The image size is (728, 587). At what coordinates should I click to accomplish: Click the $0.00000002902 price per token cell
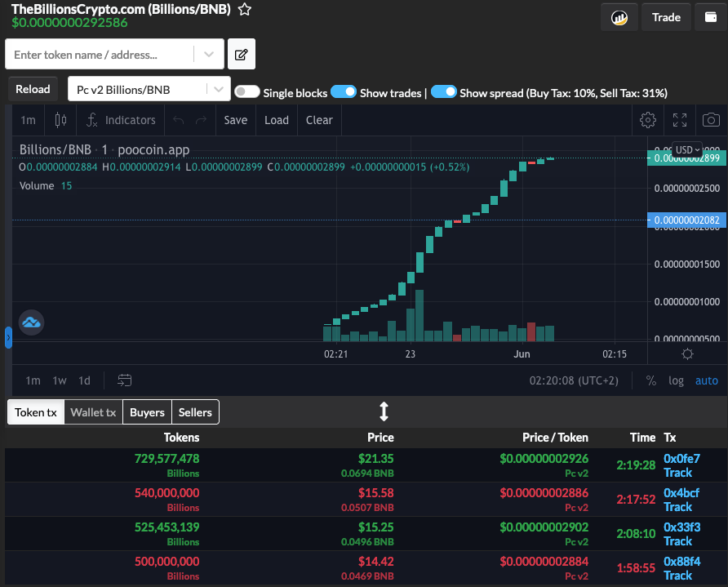544,527
